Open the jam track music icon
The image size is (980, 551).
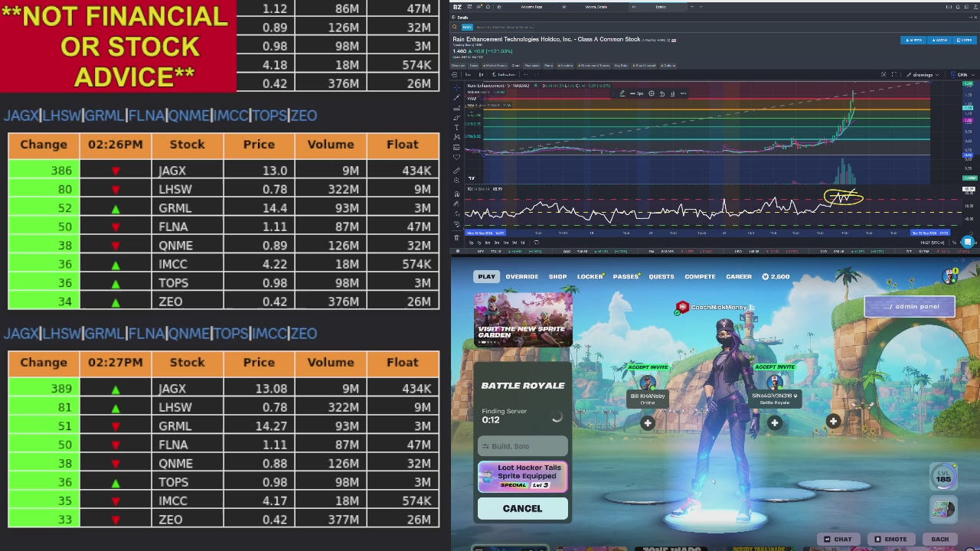tap(943, 509)
